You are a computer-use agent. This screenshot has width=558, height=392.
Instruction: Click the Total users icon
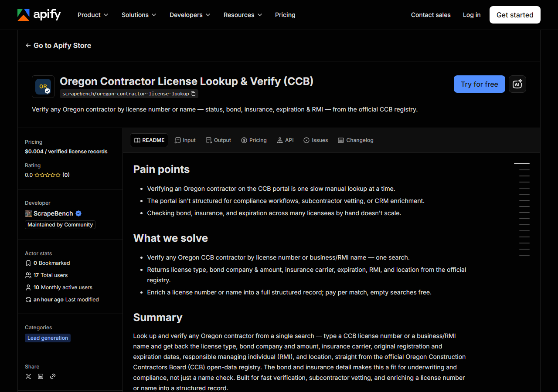28,275
